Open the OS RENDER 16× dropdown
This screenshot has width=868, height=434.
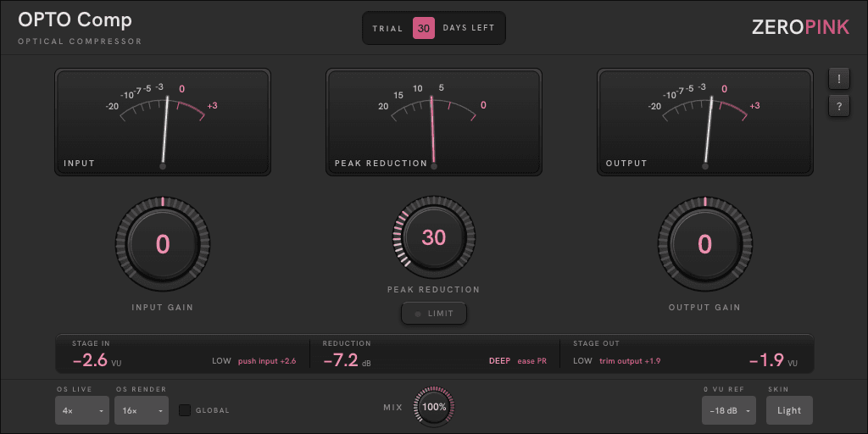coord(142,410)
